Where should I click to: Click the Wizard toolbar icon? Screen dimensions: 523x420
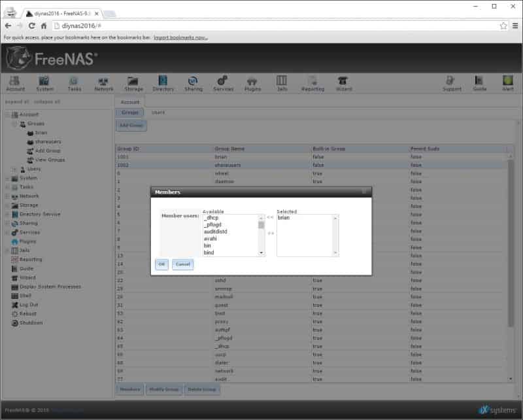click(x=344, y=84)
